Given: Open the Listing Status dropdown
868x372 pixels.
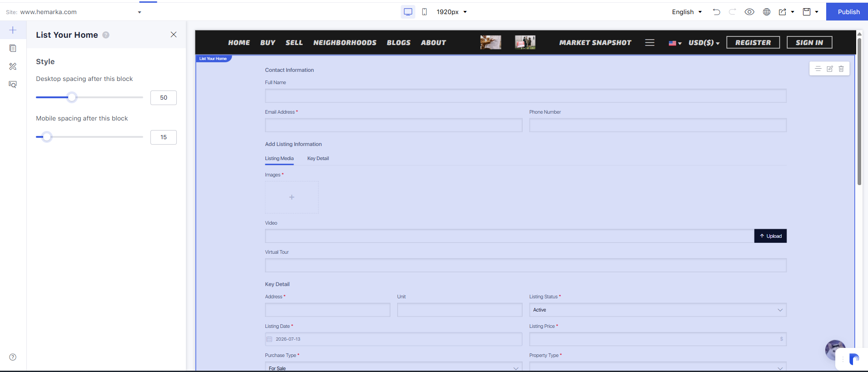Looking at the screenshot, I should point(658,310).
